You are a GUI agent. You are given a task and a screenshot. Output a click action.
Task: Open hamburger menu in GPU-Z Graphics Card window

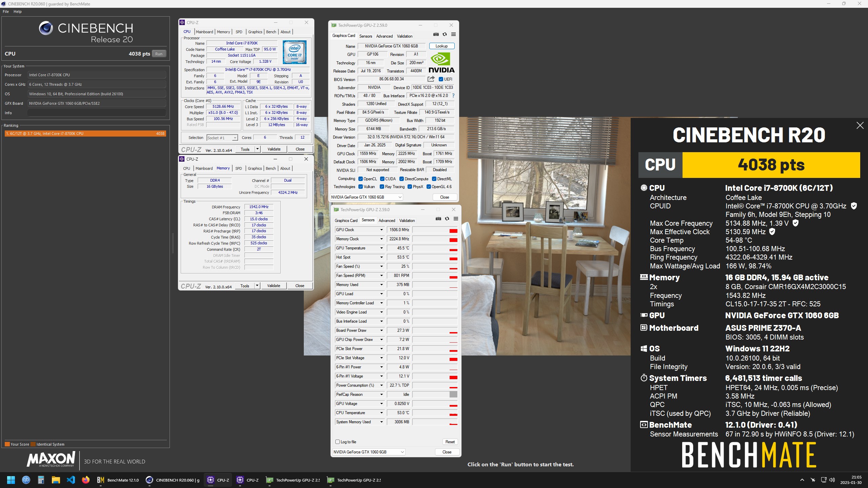coord(453,34)
